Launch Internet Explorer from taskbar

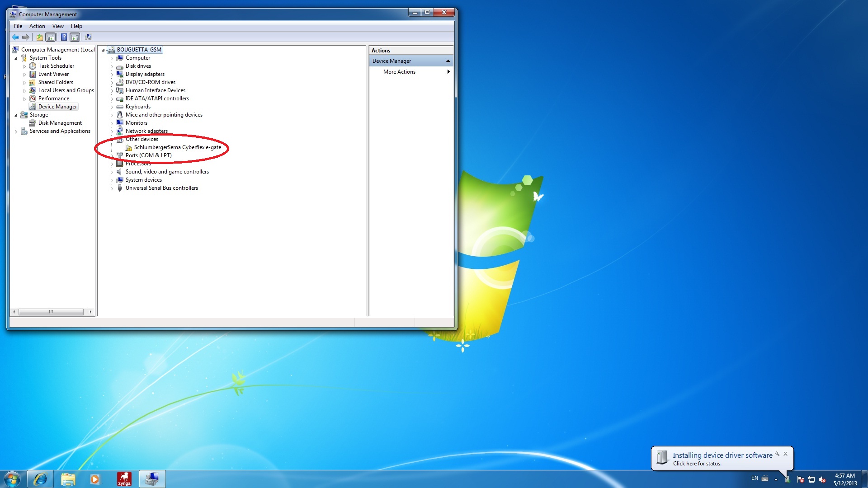(40, 479)
